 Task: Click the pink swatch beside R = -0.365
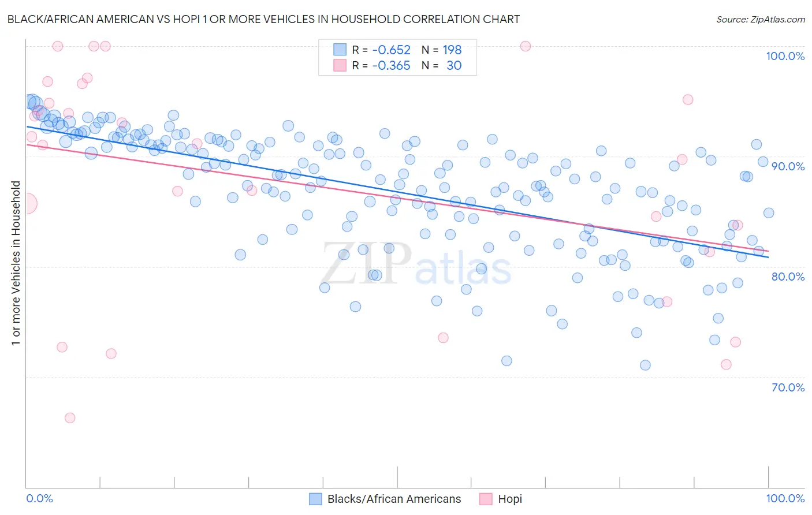[x=340, y=65]
